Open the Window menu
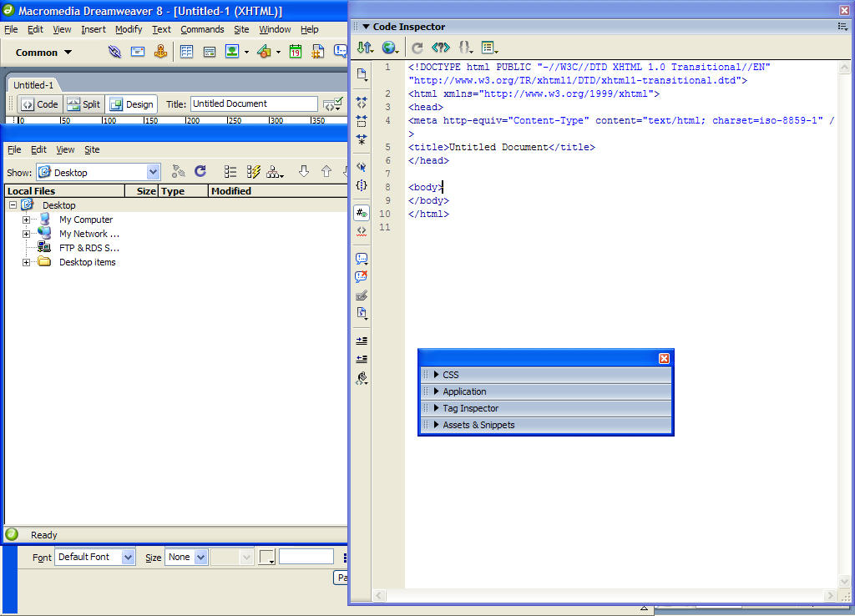855x616 pixels. point(275,29)
